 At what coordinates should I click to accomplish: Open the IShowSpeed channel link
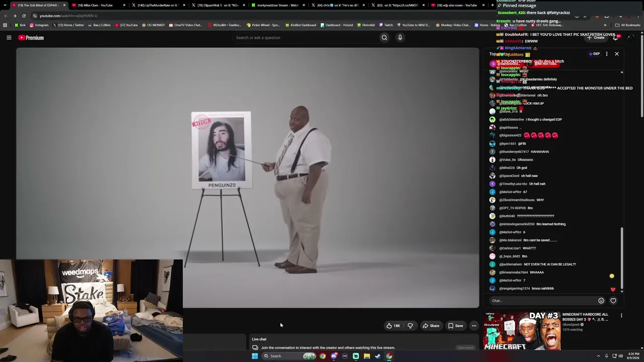point(571,325)
